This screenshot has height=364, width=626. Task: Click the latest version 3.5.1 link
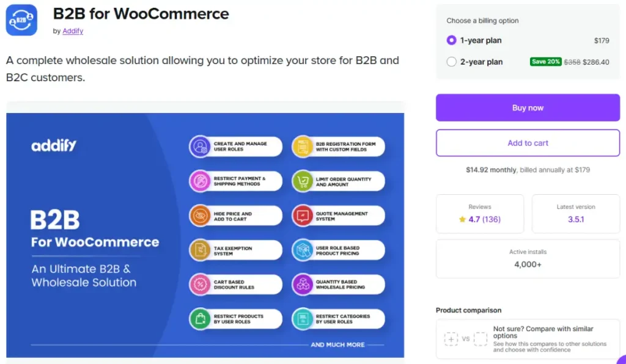tap(576, 219)
